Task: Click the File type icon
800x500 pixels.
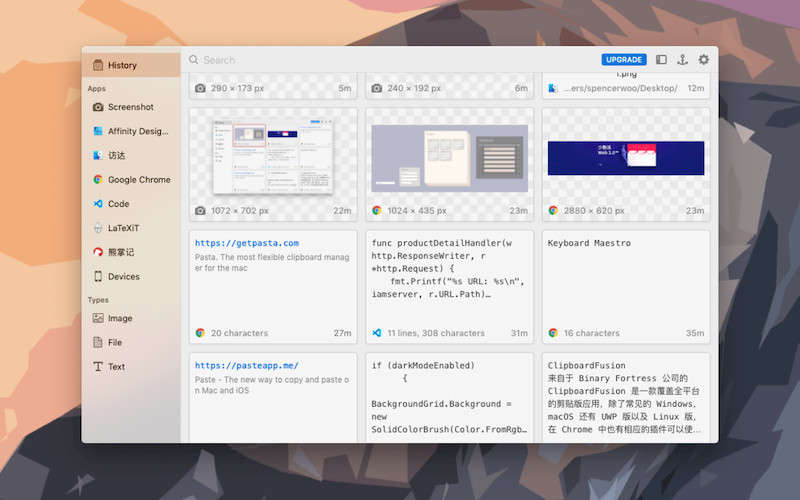Action: (98, 342)
